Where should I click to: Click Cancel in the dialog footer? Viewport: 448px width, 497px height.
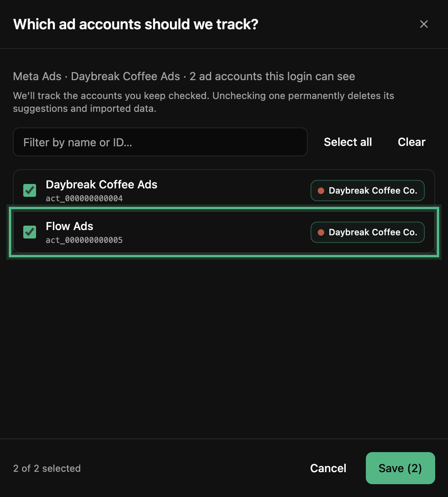point(328,468)
